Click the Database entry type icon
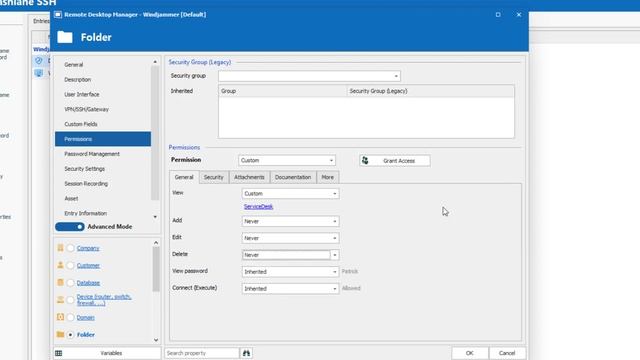 click(x=60, y=282)
